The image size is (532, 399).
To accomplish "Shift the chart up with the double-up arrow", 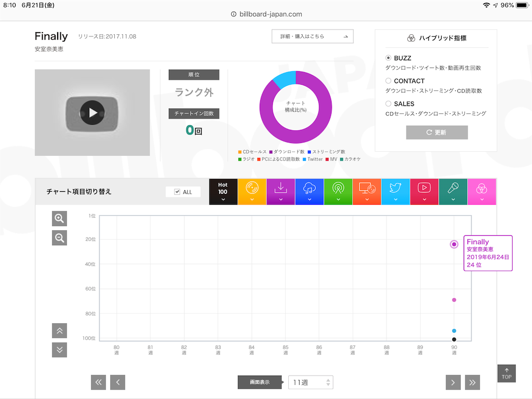I will 59,331.
